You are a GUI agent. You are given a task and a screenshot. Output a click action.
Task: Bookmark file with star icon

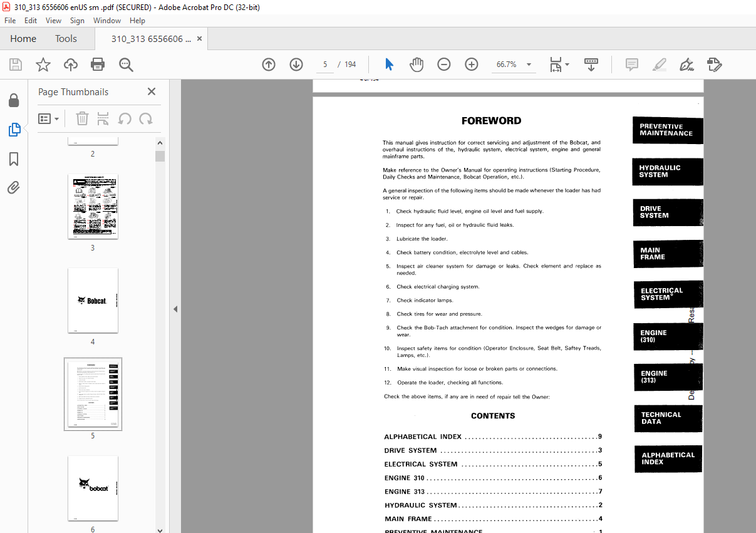click(43, 65)
